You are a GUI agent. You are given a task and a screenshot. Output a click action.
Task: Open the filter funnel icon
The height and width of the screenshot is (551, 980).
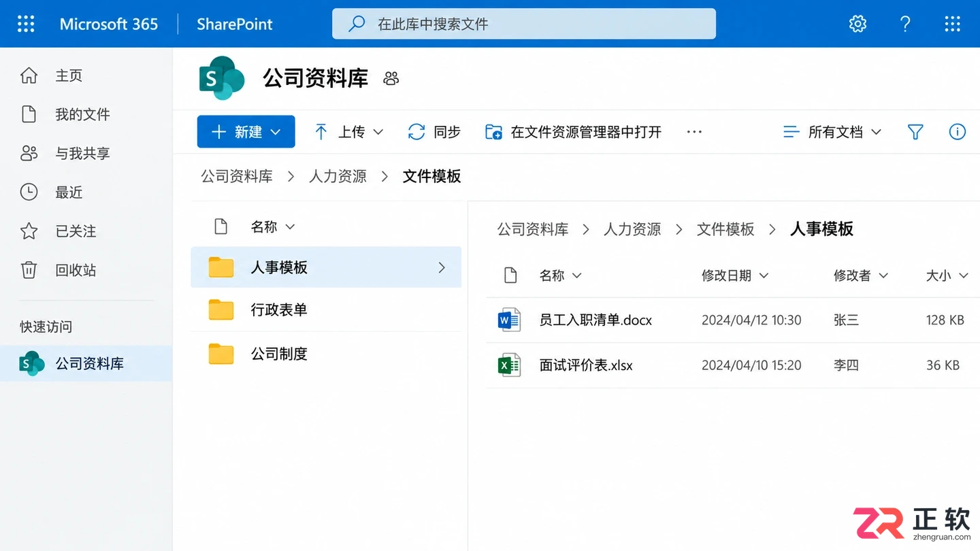click(915, 132)
